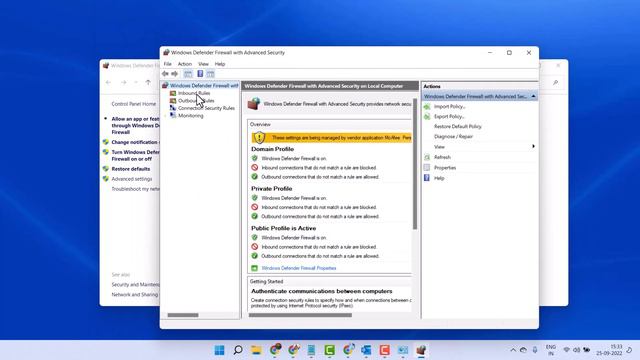Click Import Policy action
640x360 pixels.
click(449, 107)
